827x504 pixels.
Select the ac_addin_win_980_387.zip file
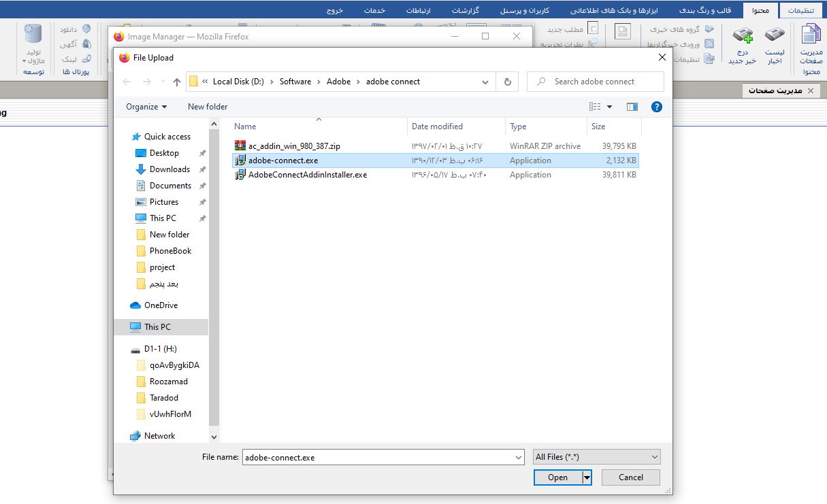(x=293, y=146)
